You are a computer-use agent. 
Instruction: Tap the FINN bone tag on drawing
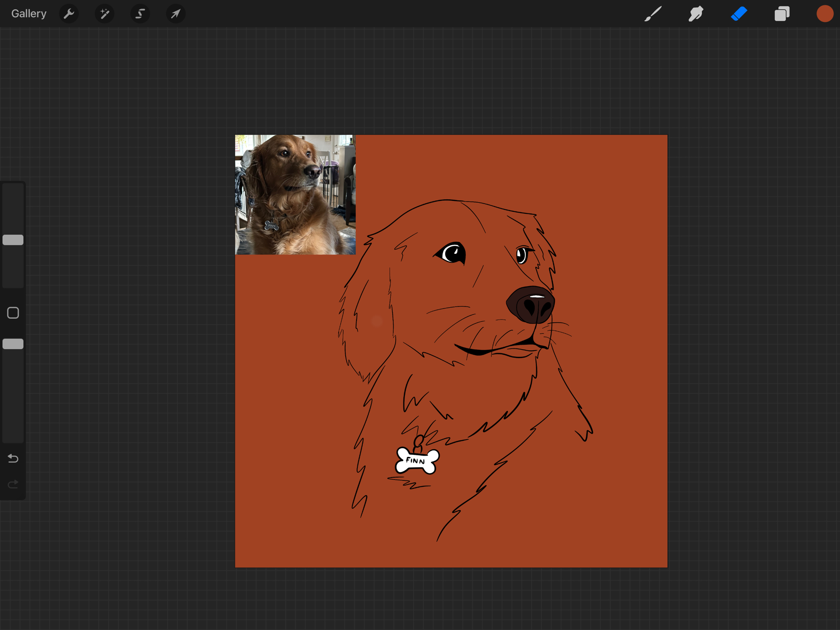click(x=417, y=461)
